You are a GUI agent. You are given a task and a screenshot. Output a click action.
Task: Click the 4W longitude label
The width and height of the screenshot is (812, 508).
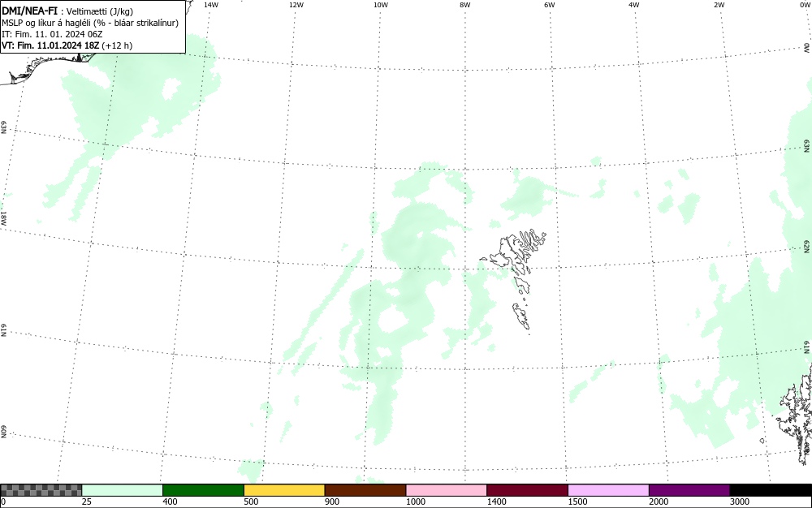(x=634, y=5)
